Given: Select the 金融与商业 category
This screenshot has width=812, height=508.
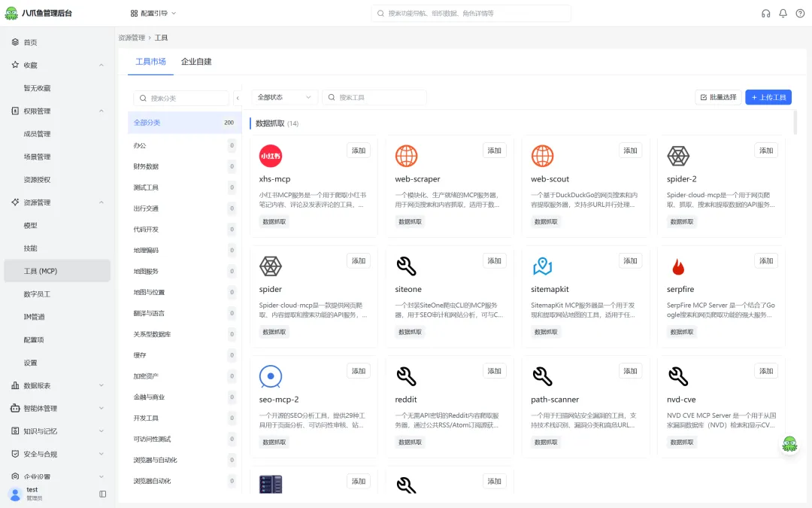Looking at the screenshot, I should pos(184,397).
